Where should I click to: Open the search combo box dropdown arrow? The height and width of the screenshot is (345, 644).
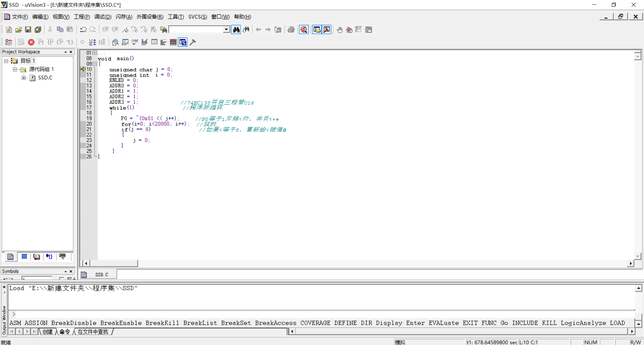[x=227, y=30]
